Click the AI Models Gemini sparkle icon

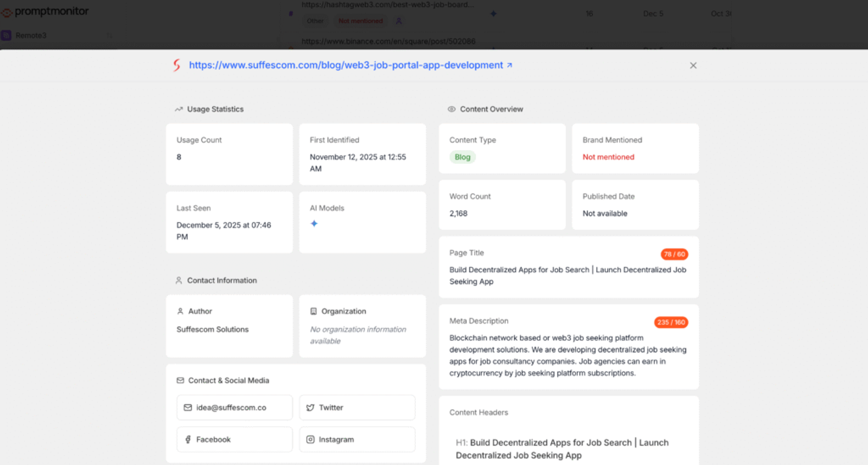[314, 223]
